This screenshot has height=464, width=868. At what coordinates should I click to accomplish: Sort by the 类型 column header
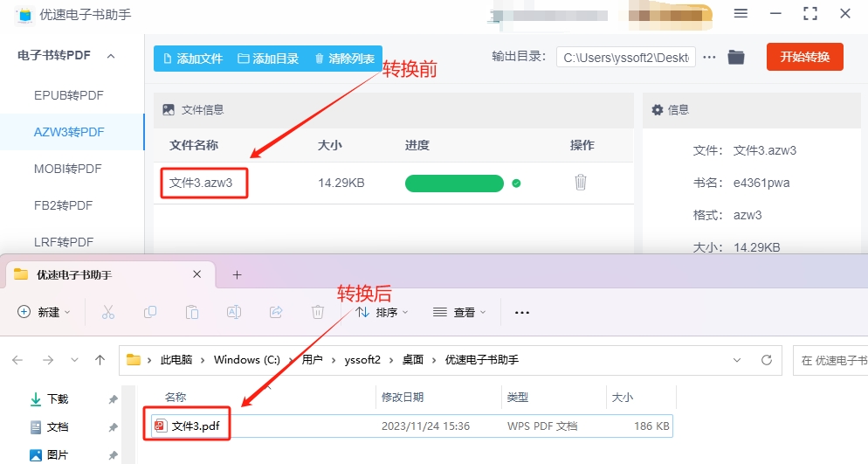tap(518, 397)
